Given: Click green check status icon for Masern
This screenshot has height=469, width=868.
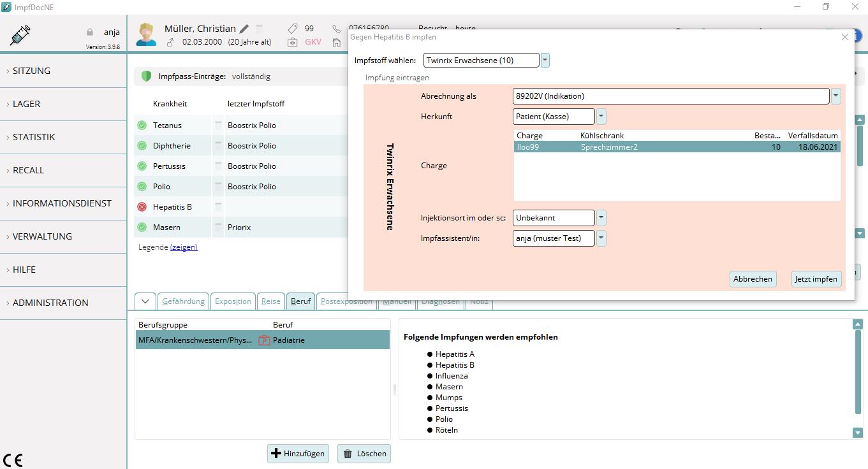Looking at the screenshot, I should [142, 227].
